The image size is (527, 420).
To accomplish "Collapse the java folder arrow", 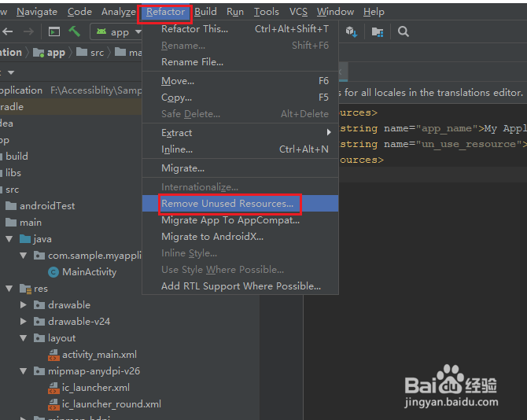I will click(x=9, y=239).
